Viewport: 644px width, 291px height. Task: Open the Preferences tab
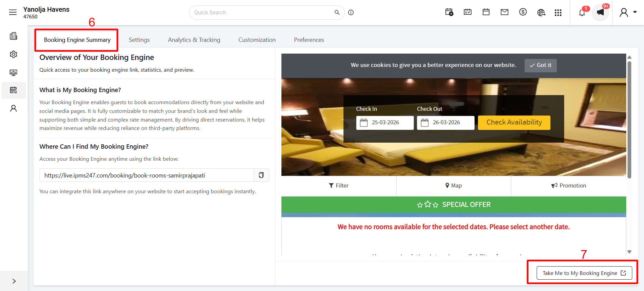pyautogui.click(x=309, y=40)
